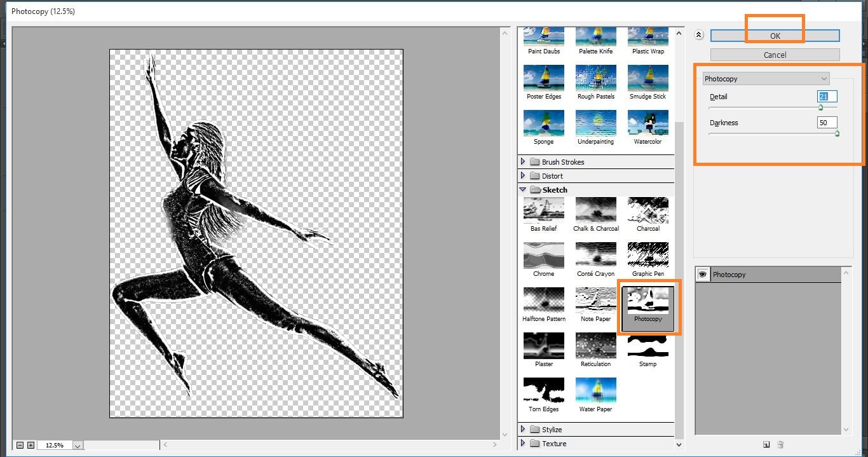Click the Darkness slider handle

837,133
